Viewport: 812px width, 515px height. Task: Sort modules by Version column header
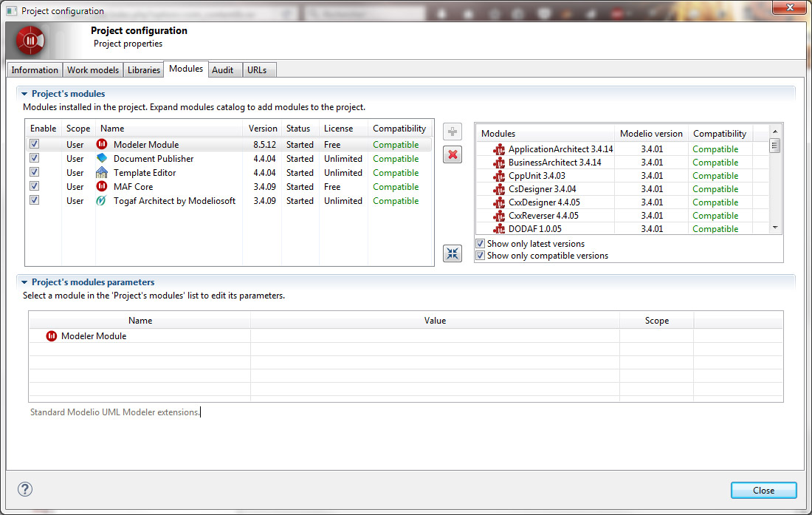point(263,129)
